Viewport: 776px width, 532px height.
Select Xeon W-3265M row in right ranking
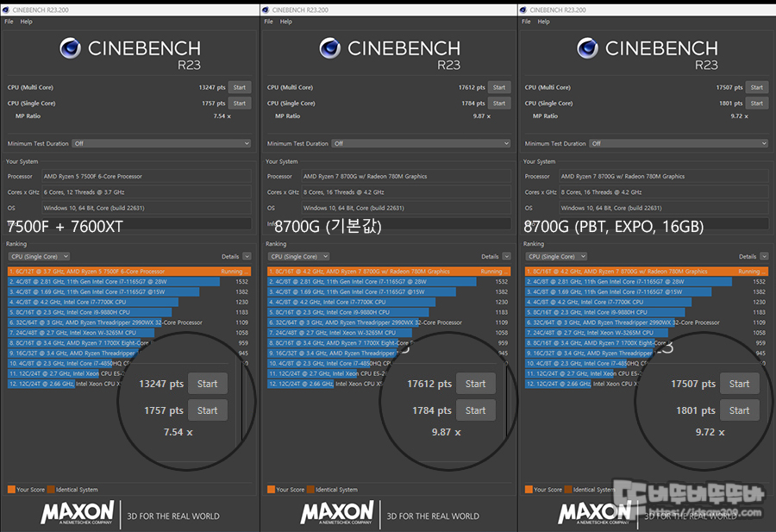tap(647, 333)
